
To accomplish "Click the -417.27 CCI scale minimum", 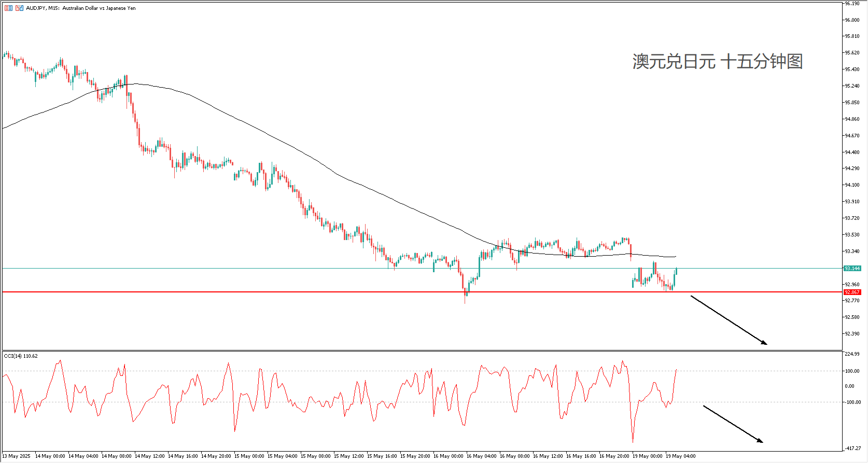I will tap(852, 448).
